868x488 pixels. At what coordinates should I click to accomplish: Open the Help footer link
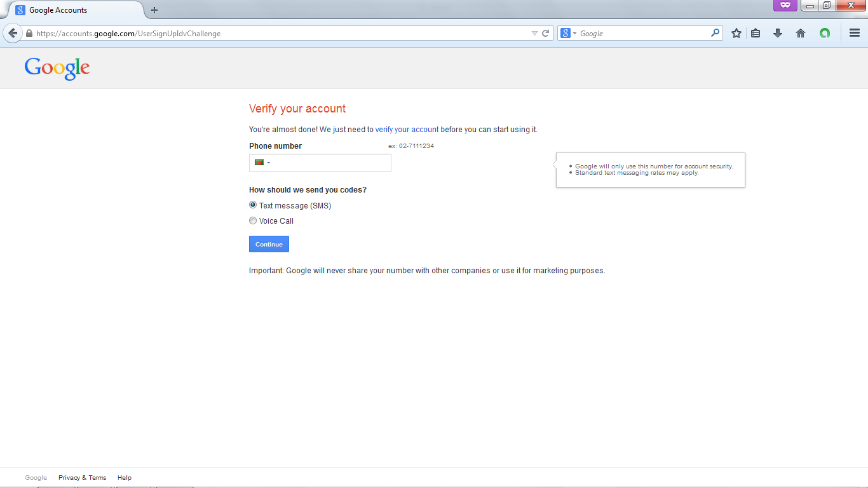(x=125, y=478)
